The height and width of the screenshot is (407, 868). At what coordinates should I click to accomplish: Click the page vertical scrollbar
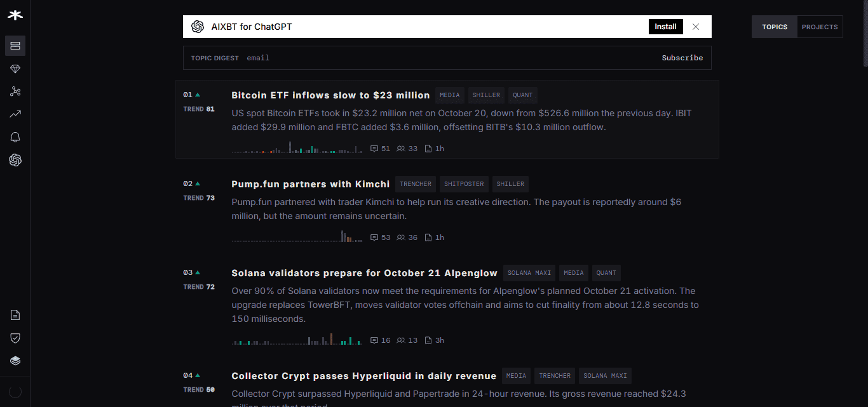(x=865, y=33)
